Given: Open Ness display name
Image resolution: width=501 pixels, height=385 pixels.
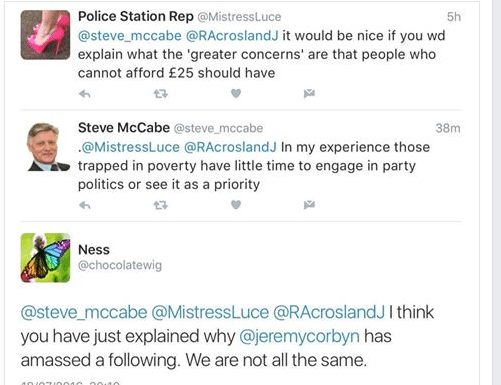Looking at the screenshot, I should [x=94, y=250].
